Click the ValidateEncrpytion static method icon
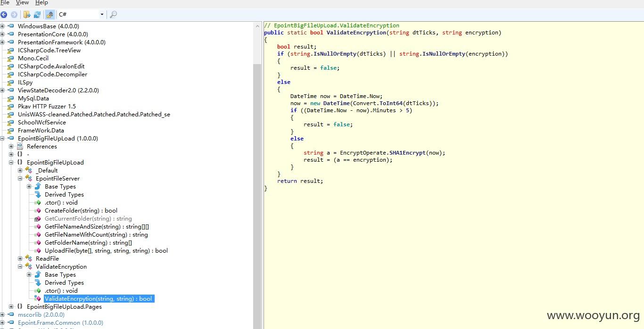Image resolution: width=644 pixels, height=329 pixels. pos(38,299)
